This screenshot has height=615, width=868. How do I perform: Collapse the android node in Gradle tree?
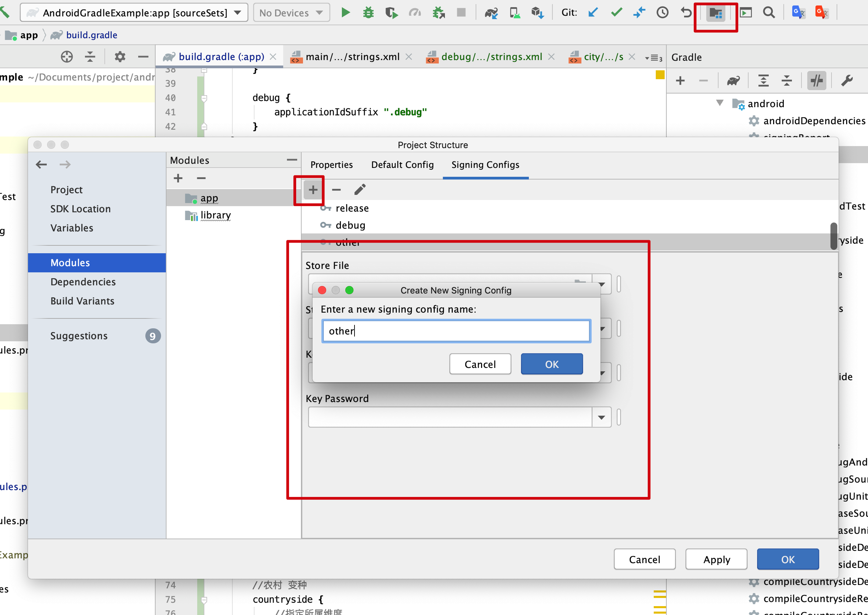[x=720, y=103]
